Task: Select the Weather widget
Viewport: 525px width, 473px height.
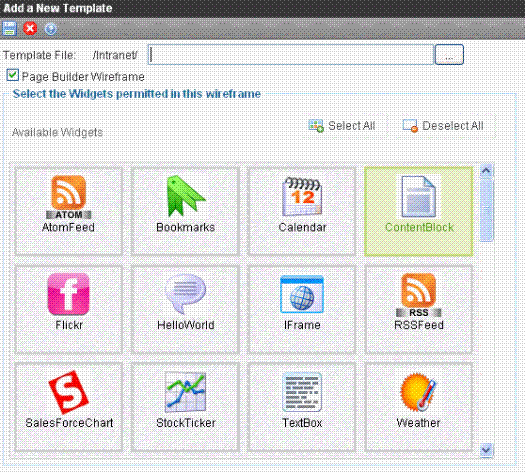Action: click(x=419, y=407)
